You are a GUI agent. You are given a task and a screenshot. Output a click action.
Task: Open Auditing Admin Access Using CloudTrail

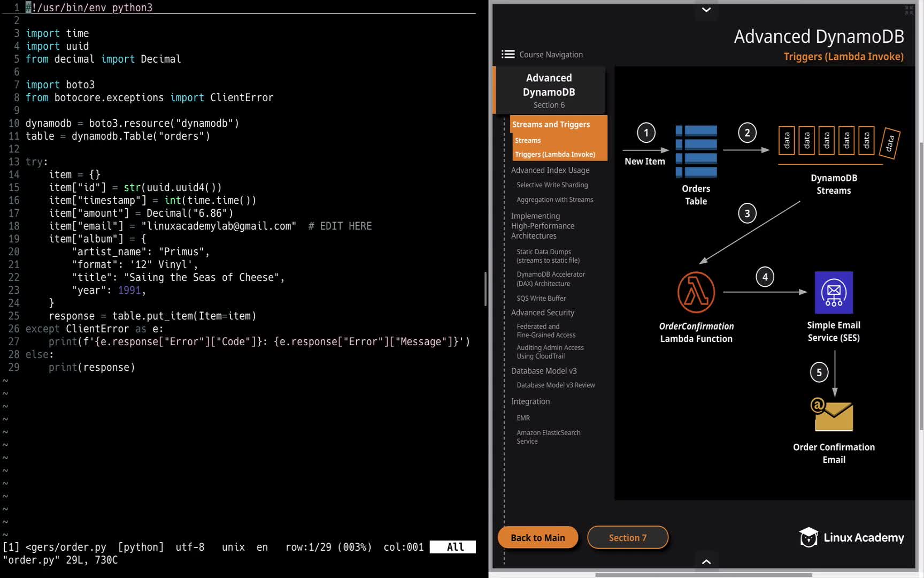tap(550, 352)
